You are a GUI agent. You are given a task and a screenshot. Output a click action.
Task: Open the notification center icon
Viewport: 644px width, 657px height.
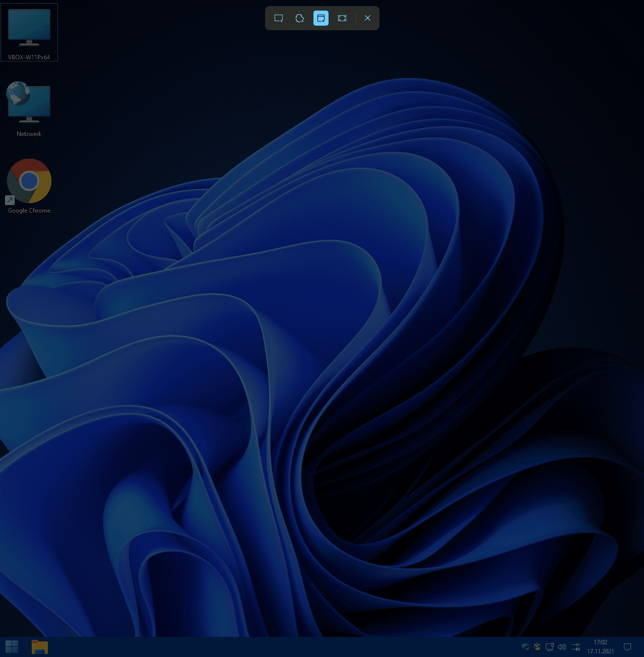tap(627, 647)
